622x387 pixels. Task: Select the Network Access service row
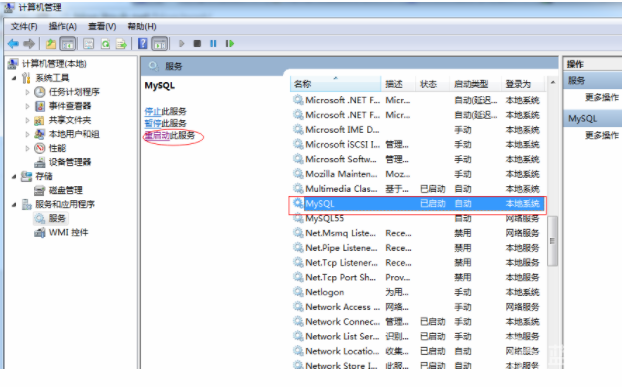click(x=417, y=307)
